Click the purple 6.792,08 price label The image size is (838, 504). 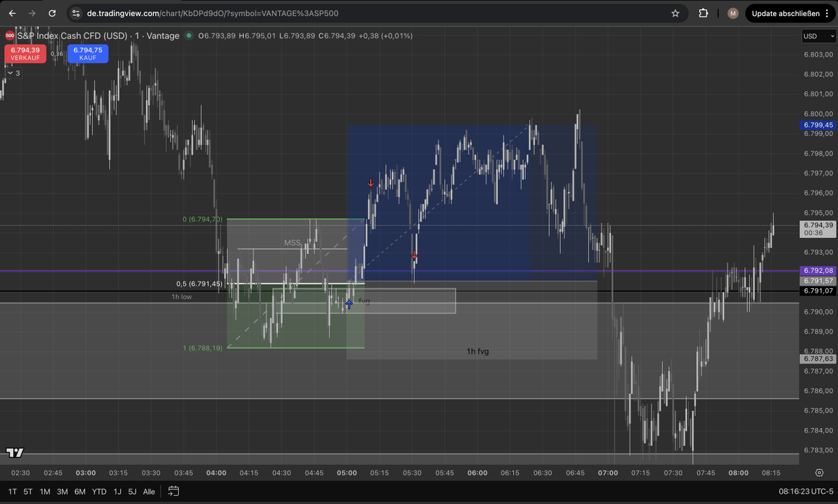click(x=818, y=270)
